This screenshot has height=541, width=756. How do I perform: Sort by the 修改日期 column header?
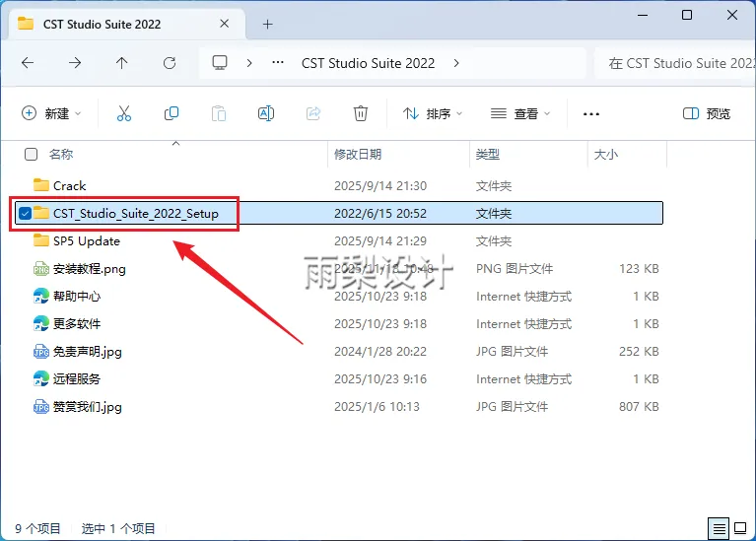pos(358,155)
